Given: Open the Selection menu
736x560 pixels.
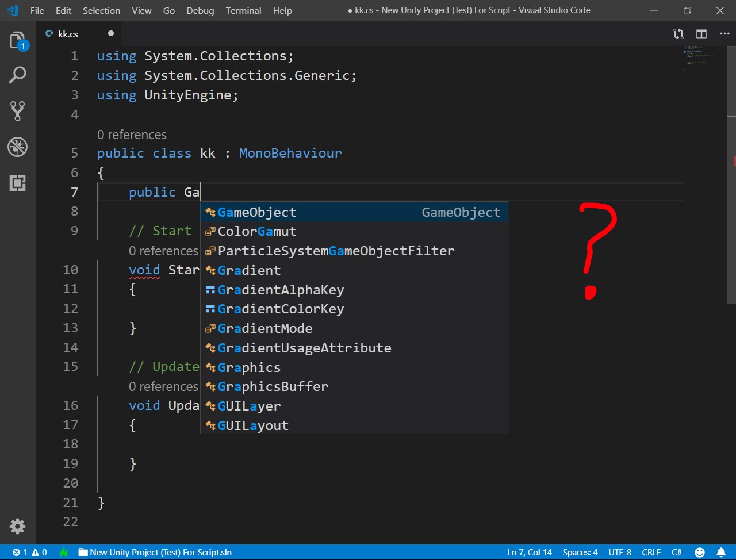Looking at the screenshot, I should 102,10.
